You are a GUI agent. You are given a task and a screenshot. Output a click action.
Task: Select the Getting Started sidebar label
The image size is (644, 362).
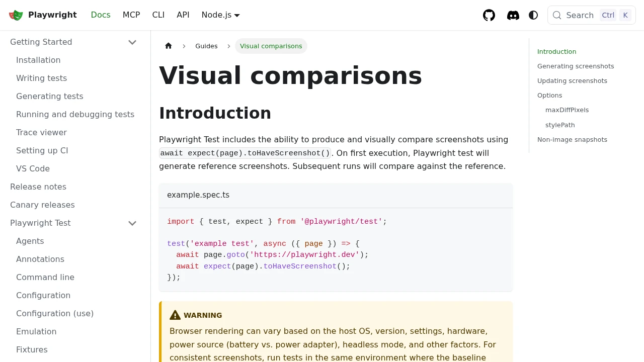[41, 42]
